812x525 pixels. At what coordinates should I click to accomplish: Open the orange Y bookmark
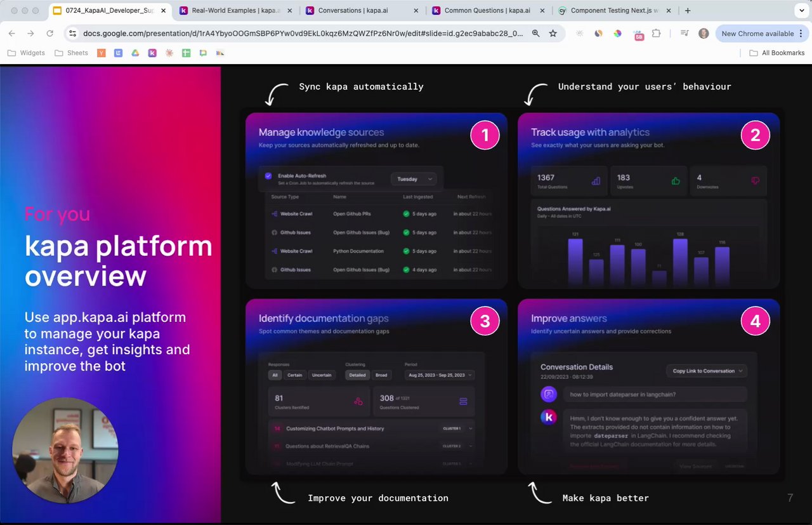click(x=101, y=53)
